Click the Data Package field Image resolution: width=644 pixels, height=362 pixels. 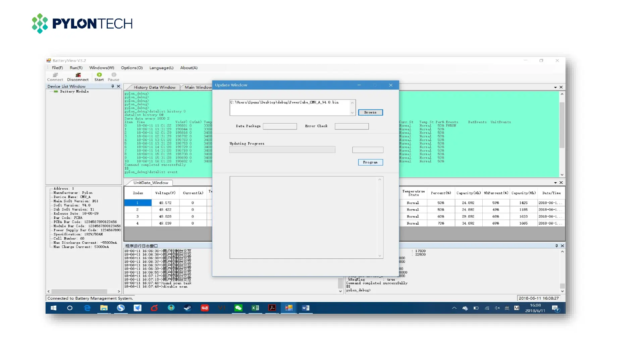[x=280, y=126]
